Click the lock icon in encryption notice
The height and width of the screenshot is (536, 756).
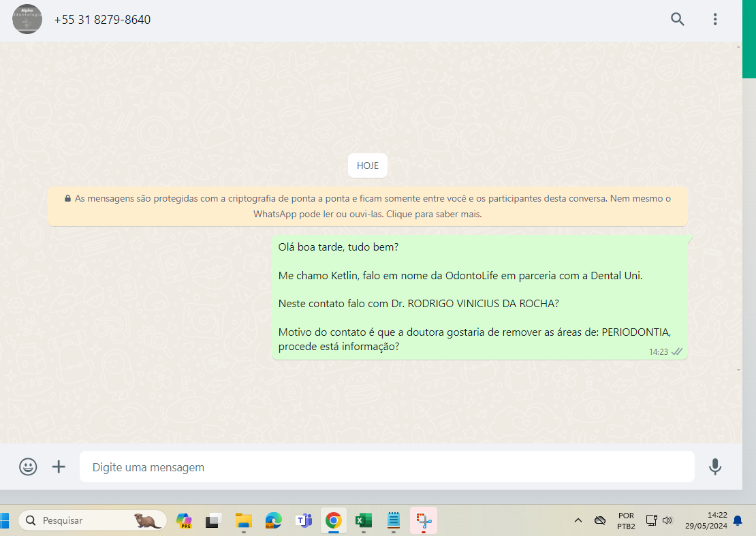(x=67, y=198)
